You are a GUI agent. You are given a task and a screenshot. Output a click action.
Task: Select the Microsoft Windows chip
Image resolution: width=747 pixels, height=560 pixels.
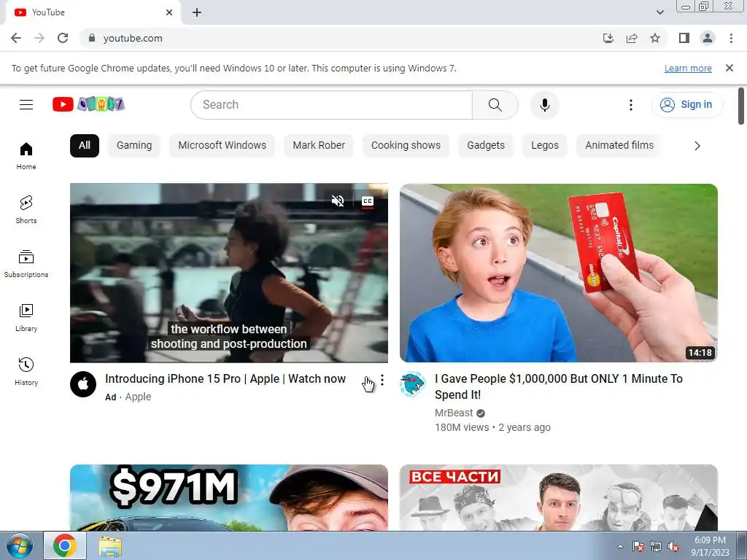pyautogui.click(x=222, y=145)
